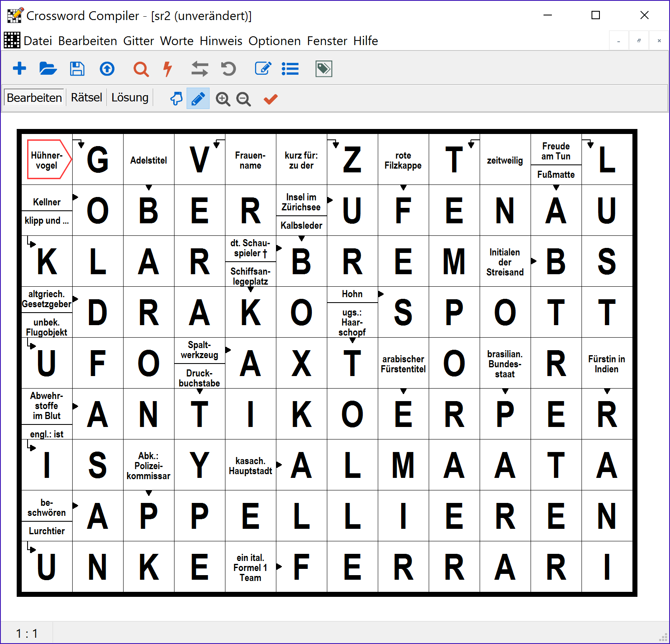Open the Worte menu
Image resolution: width=670 pixels, height=644 pixels.
pos(177,40)
